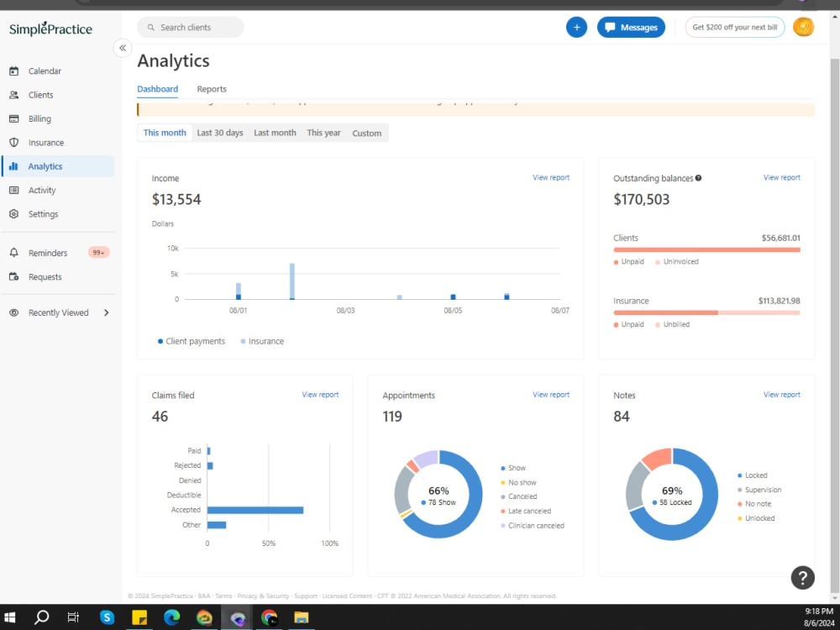Image resolution: width=840 pixels, height=630 pixels.
Task: Open the Insurance shield icon
Action: tap(14, 143)
